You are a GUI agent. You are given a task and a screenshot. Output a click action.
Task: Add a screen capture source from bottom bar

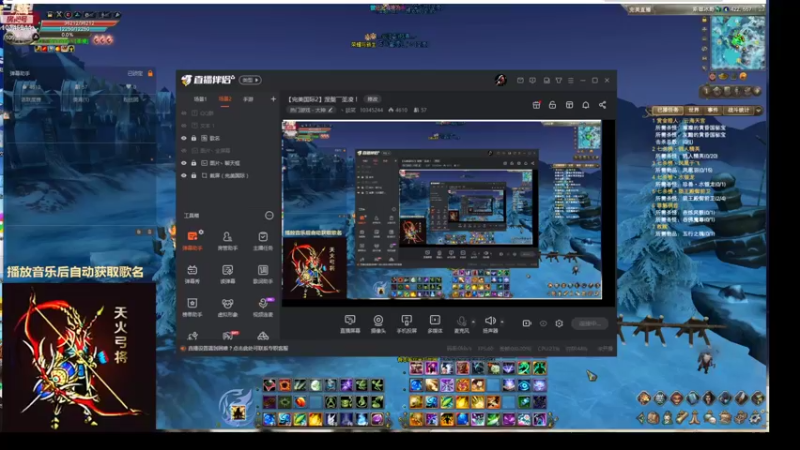[350, 323]
